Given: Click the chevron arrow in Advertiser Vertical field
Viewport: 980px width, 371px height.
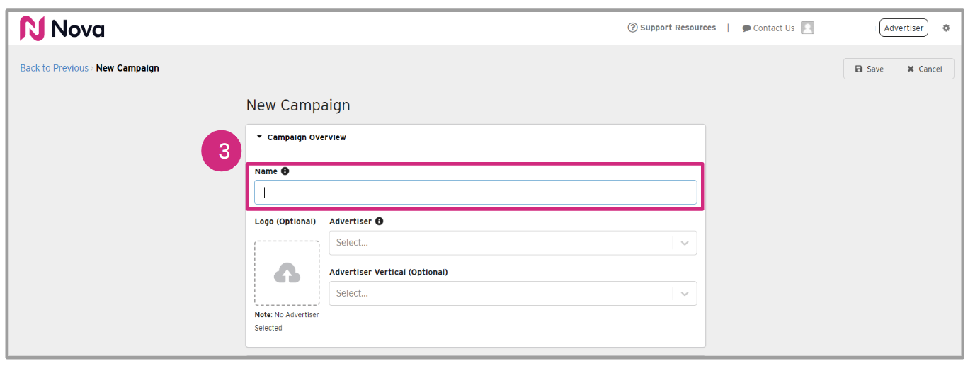Looking at the screenshot, I should click(685, 294).
